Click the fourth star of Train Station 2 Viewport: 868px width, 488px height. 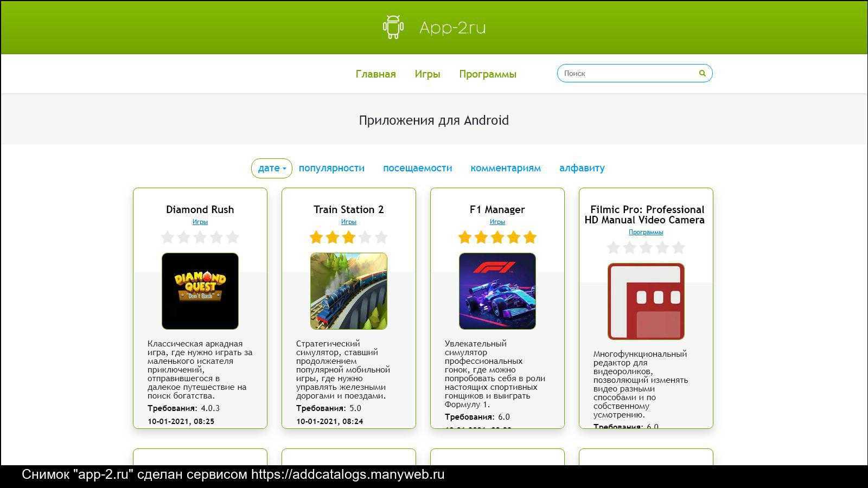(365, 237)
